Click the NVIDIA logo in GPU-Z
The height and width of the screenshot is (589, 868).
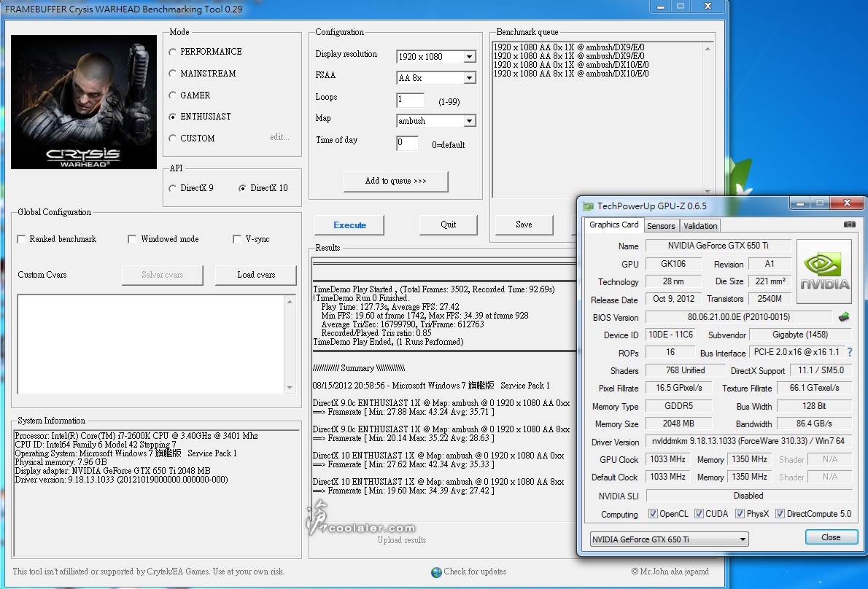(x=824, y=271)
